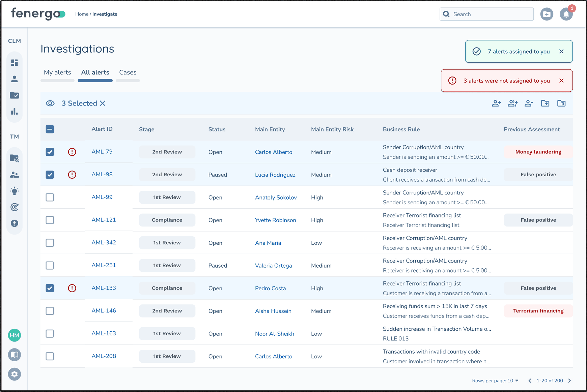Image resolution: width=587 pixels, height=392 pixels.
Task: Check the AML-208 row checkbox
Action: [x=50, y=356]
